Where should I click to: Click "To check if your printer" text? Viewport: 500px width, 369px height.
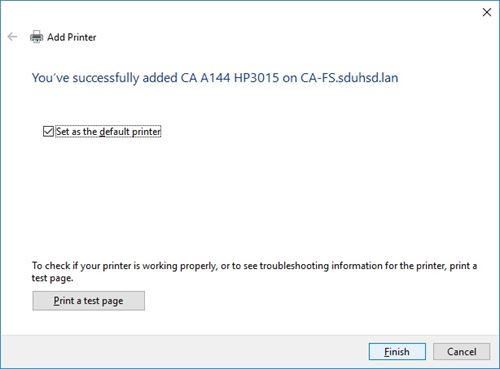82,266
